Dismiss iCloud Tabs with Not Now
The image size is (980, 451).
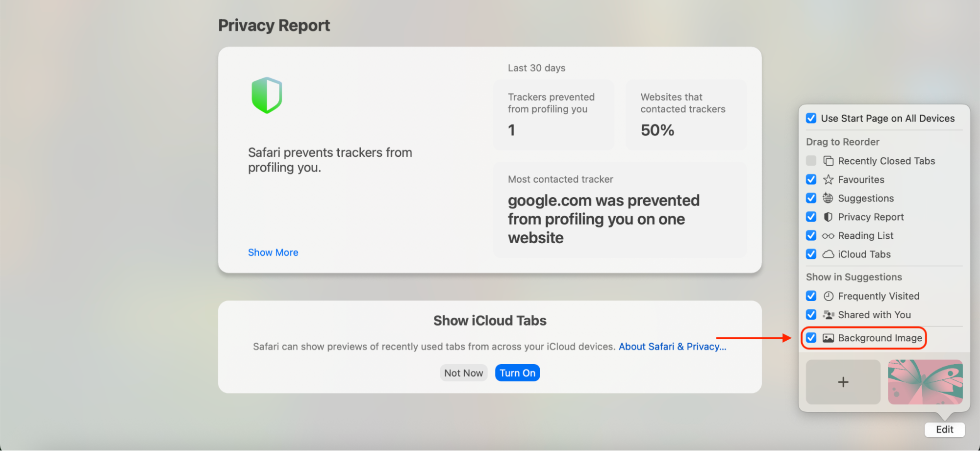[463, 373]
